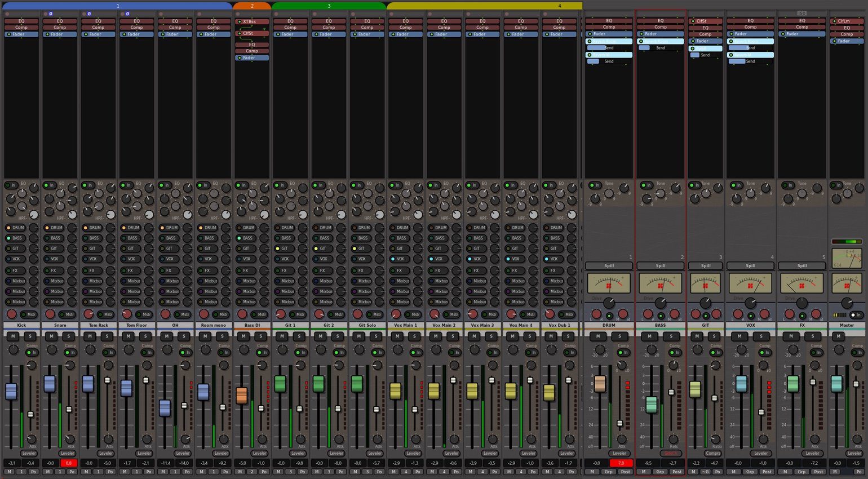The height and width of the screenshot is (479, 868).
Task: Click the Snare channel pan knob
Action: pos(50,314)
